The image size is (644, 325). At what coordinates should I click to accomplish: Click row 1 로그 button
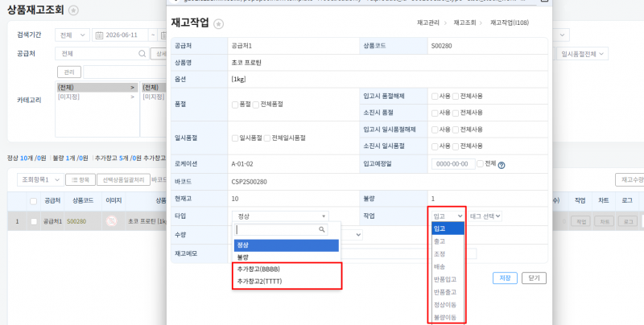coord(627,221)
